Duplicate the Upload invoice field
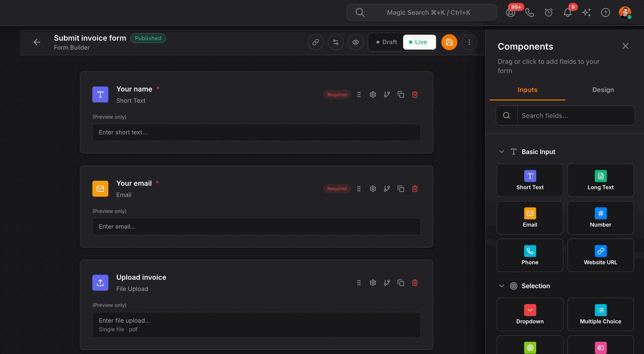The width and height of the screenshot is (644, 354). click(400, 283)
